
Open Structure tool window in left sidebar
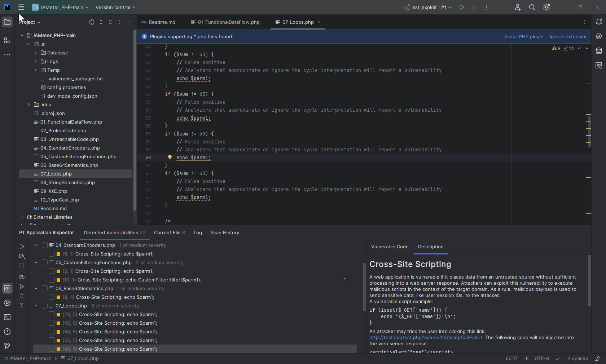(7, 40)
